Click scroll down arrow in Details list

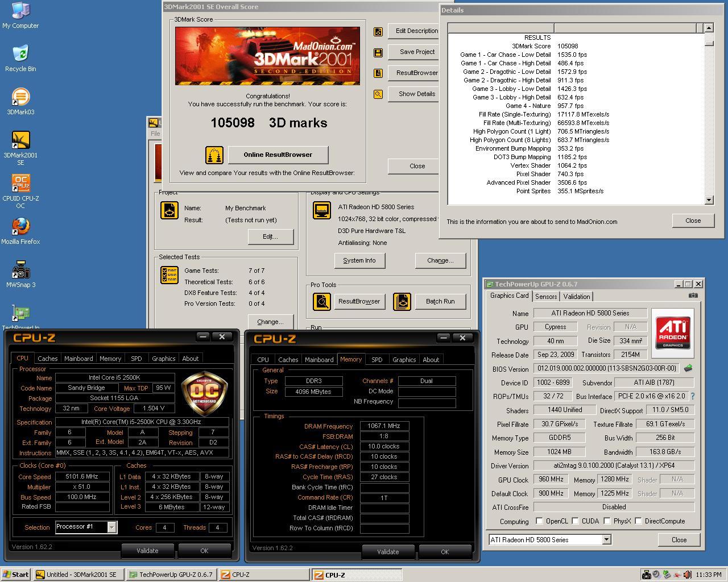point(709,200)
